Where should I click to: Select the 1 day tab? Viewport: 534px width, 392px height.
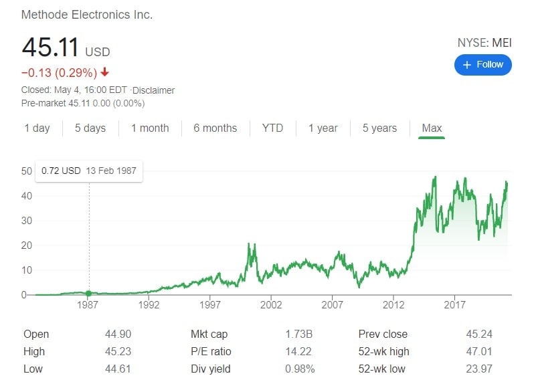pos(37,128)
